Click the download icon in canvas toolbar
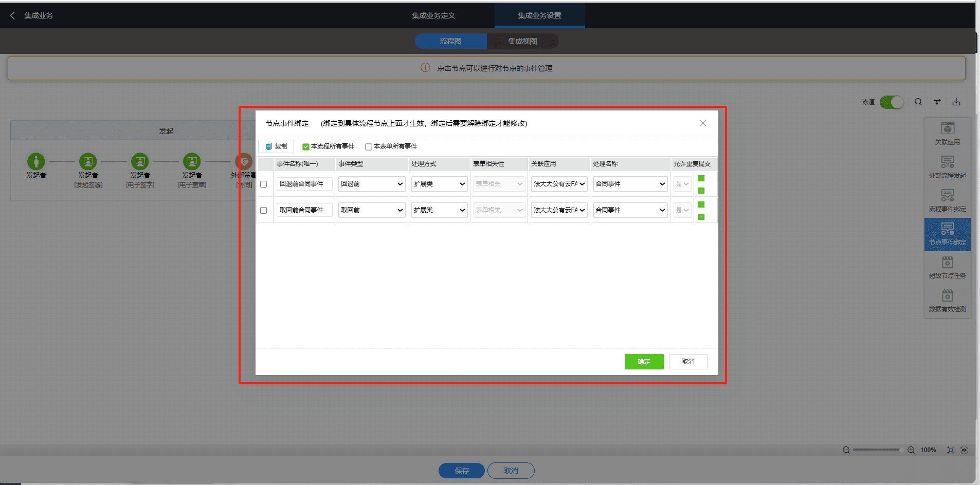Viewport: 980px width, 485px height. pos(956,102)
